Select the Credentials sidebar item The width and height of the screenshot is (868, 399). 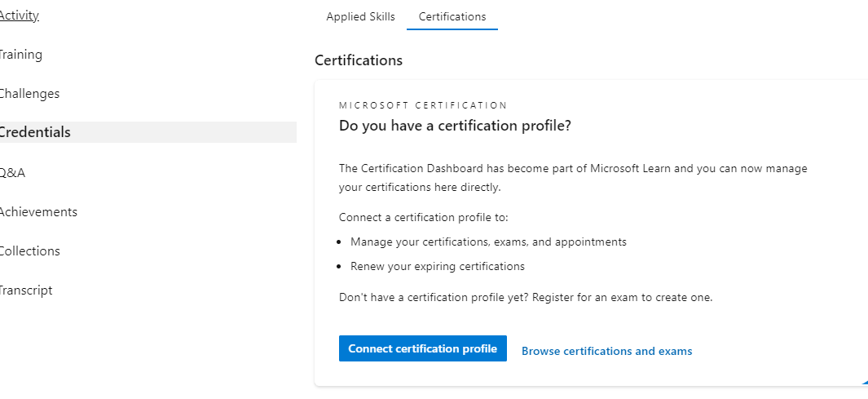coord(148,132)
